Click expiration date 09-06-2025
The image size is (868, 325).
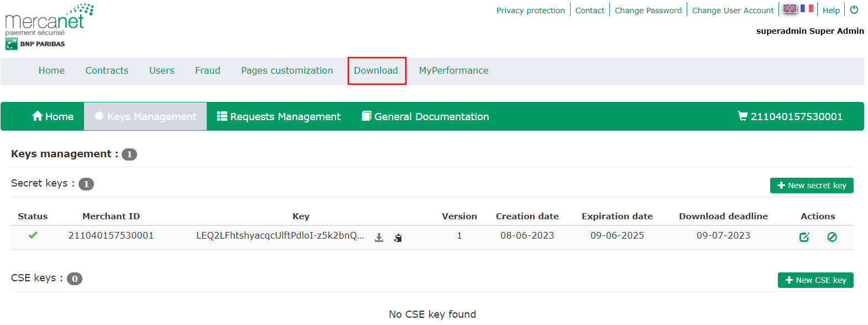(617, 235)
